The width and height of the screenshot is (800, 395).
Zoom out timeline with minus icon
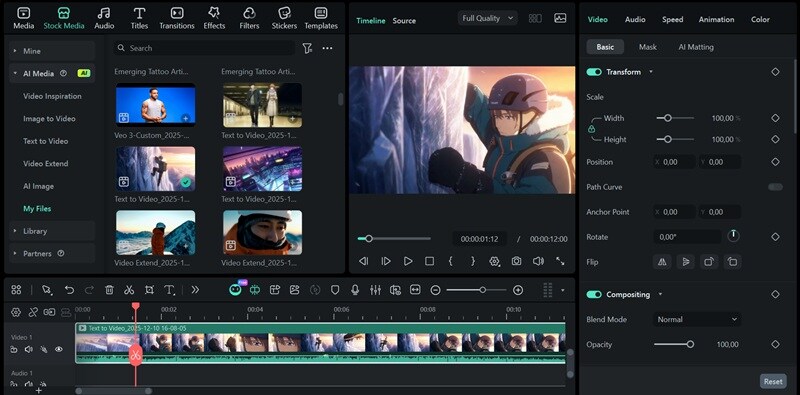pyautogui.click(x=435, y=290)
